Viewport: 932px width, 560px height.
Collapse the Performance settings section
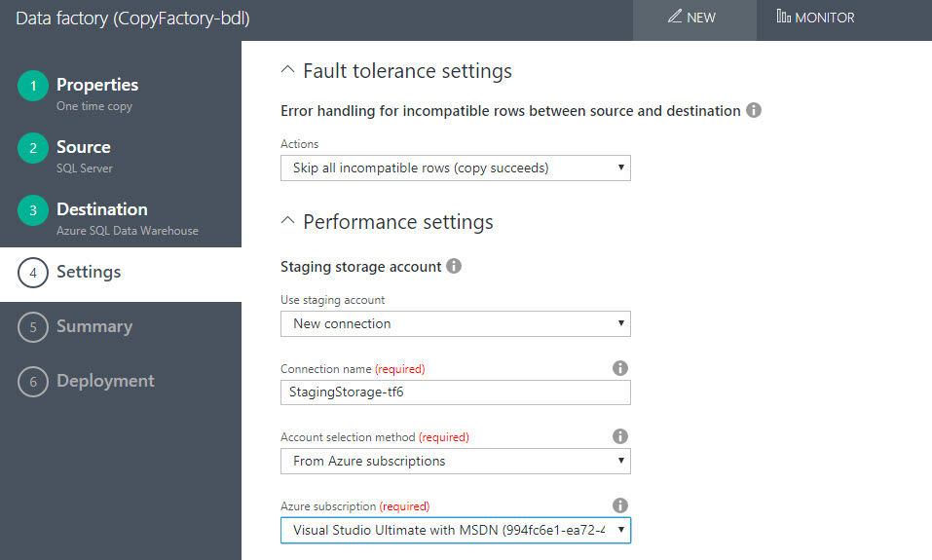[x=287, y=222]
